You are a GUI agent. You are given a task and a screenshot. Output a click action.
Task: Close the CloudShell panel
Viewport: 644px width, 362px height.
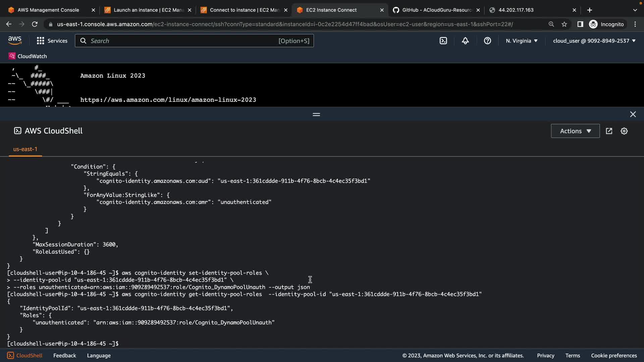633,115
